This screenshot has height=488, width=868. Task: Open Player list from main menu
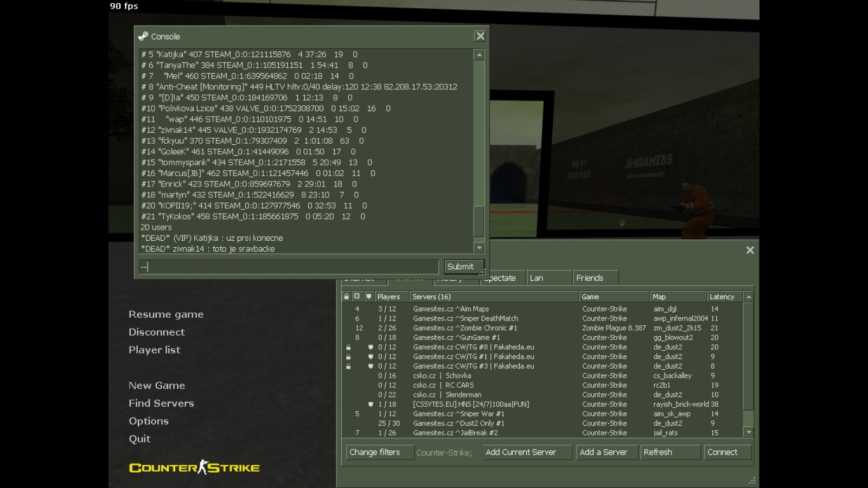pos(155,350)
